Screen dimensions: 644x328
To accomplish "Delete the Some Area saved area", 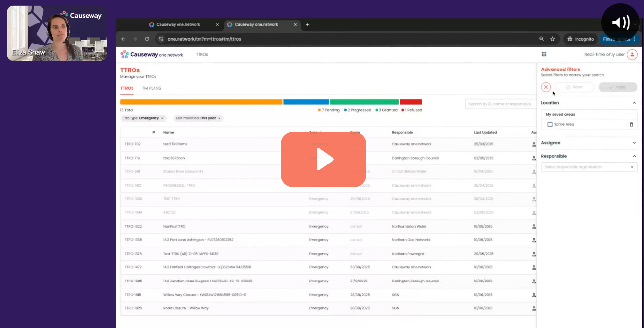I will pyautogui.click(x=632, y=124).
